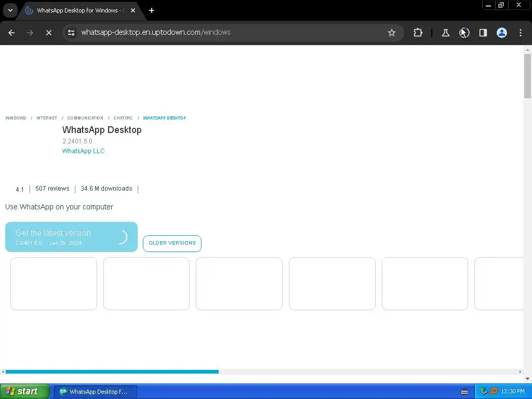Open the on-screen keyboard tray icon

[x=464, y=392]
